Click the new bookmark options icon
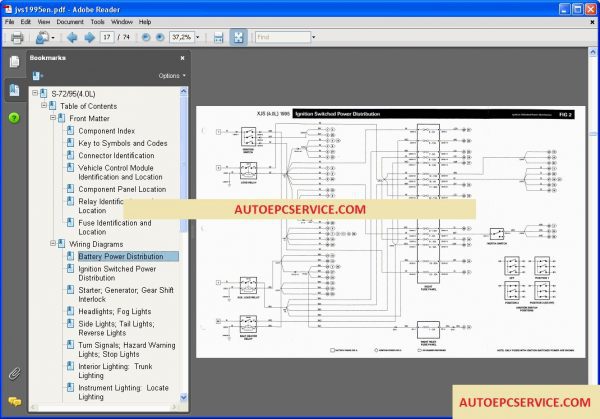 (38, 76)
